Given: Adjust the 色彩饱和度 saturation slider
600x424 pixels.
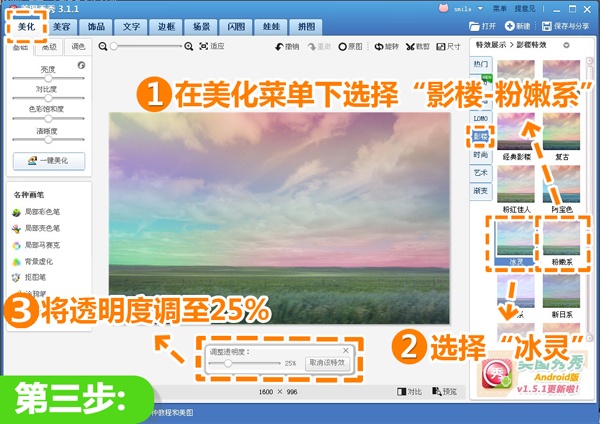Looking at the screenshot, I should tap(48, 119).
